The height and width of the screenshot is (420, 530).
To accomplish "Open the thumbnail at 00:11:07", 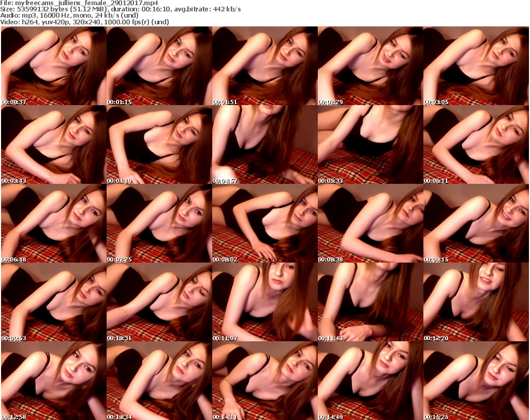I will click(x=264, y=302).
